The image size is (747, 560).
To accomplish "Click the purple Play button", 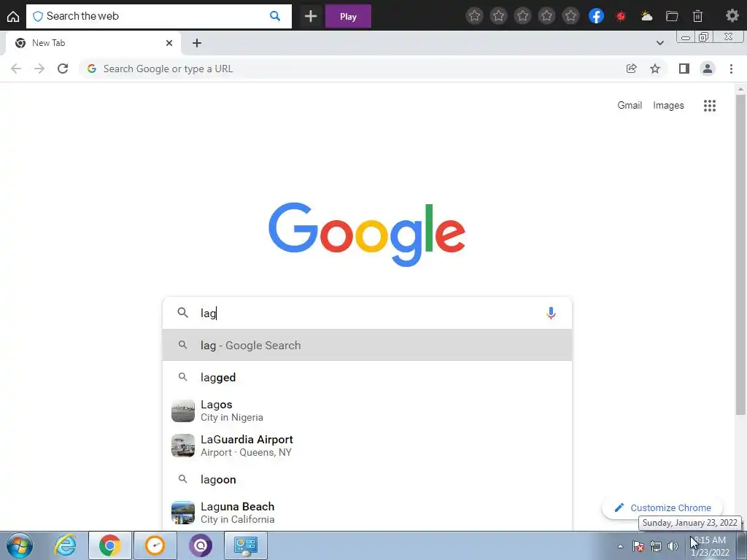I will tap(348, 16).
